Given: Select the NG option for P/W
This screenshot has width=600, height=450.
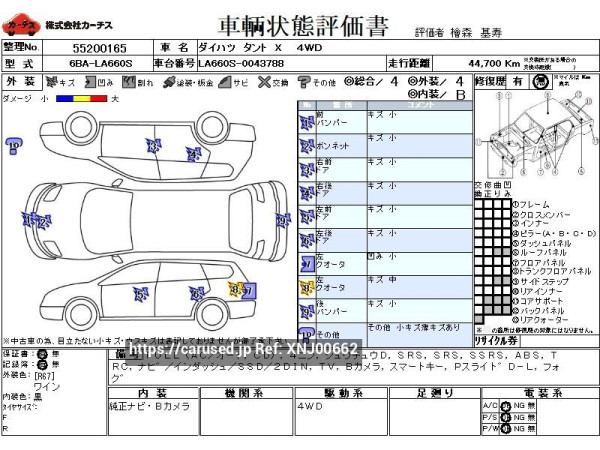Looking at the screenshot, I should pyautogui.click(x=519, y=429).
